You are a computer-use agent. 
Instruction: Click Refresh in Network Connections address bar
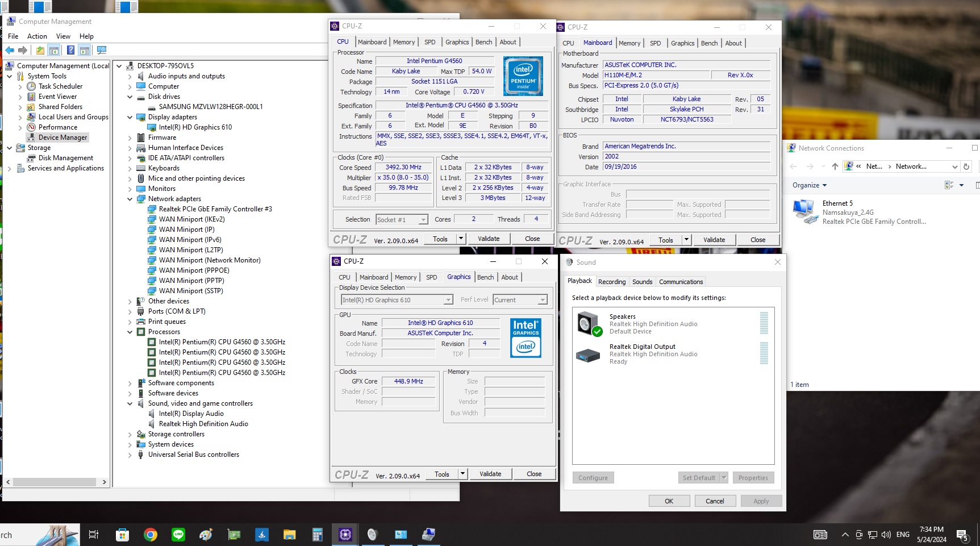(x=966, y=166)
